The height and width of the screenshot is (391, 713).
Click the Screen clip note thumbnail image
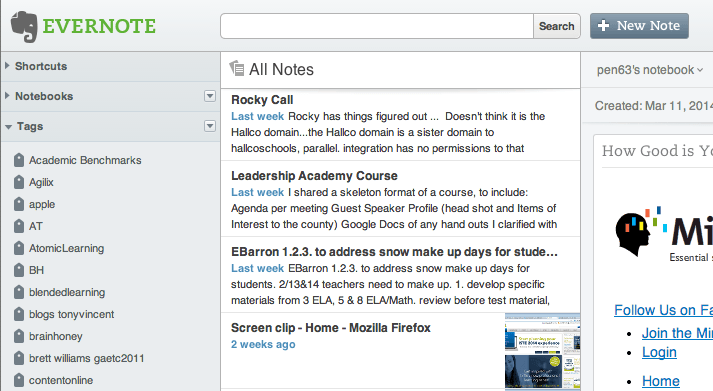tap(542, 351)
